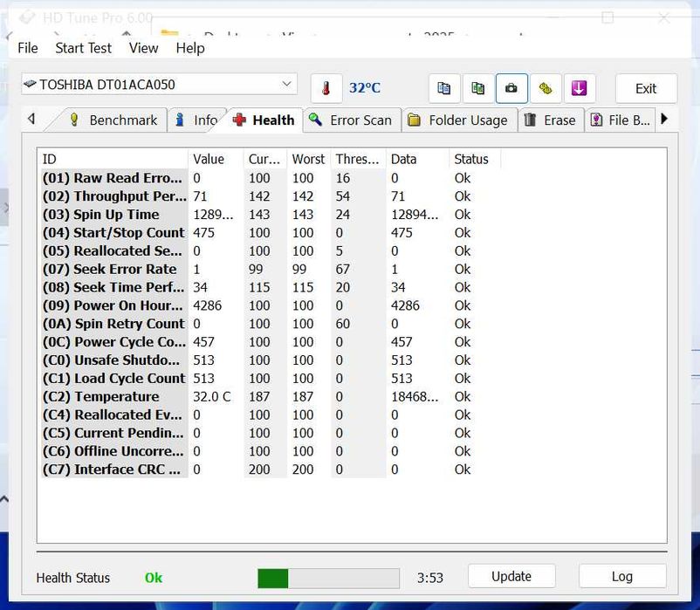Image resolution: width=700 pixels, height=610 pixels.
Task: Select the (02) Throughput Performance row
Action: [x=271, y=196]
